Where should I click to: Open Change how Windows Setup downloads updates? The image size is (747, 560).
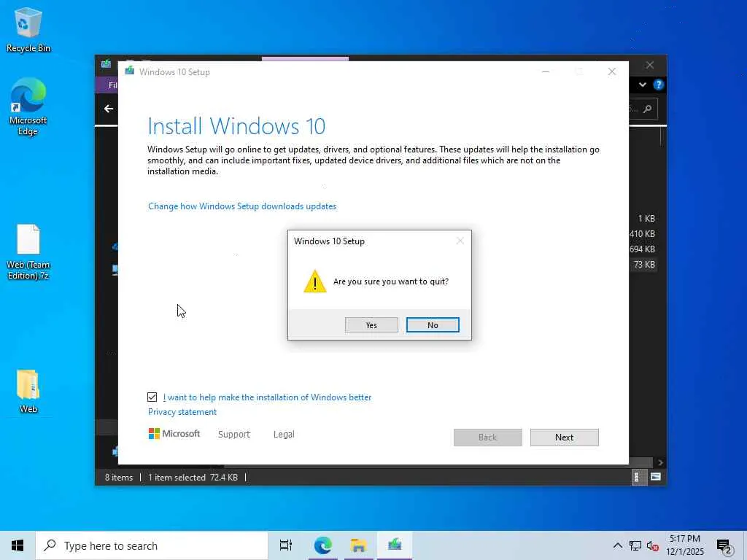click(x=242, y=206)
